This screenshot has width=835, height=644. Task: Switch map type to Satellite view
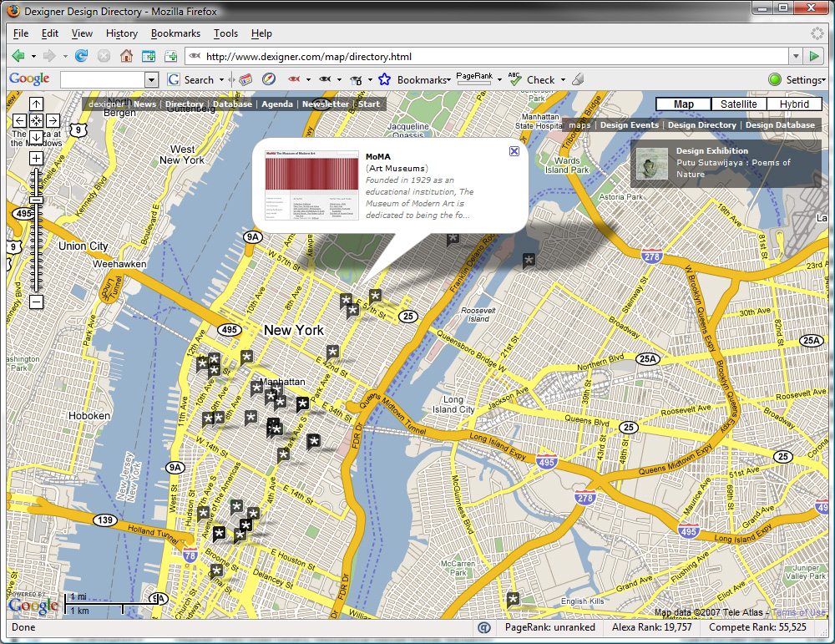739,104
